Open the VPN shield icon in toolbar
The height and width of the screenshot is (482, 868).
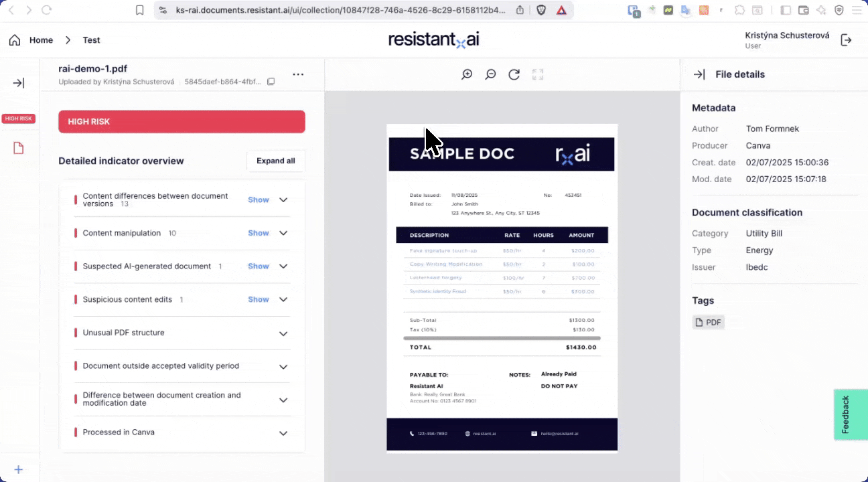(x=839, y=10)
